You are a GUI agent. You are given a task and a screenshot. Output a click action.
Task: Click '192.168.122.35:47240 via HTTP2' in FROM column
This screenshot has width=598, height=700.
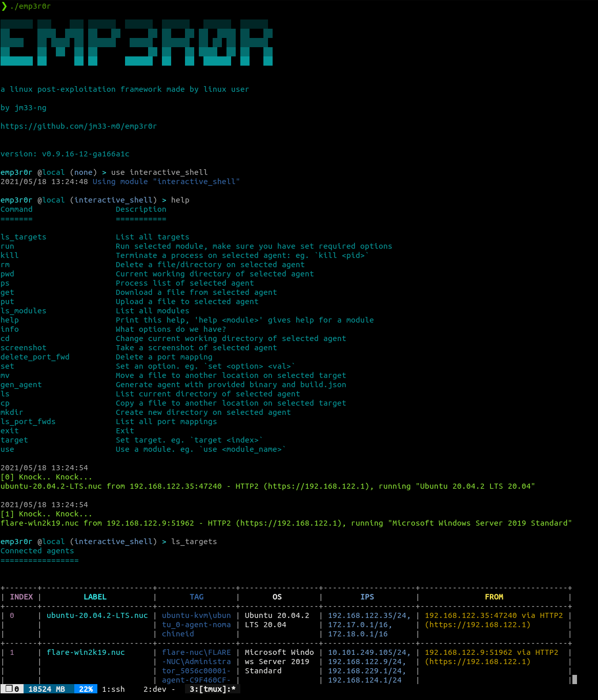click(494, 615)
